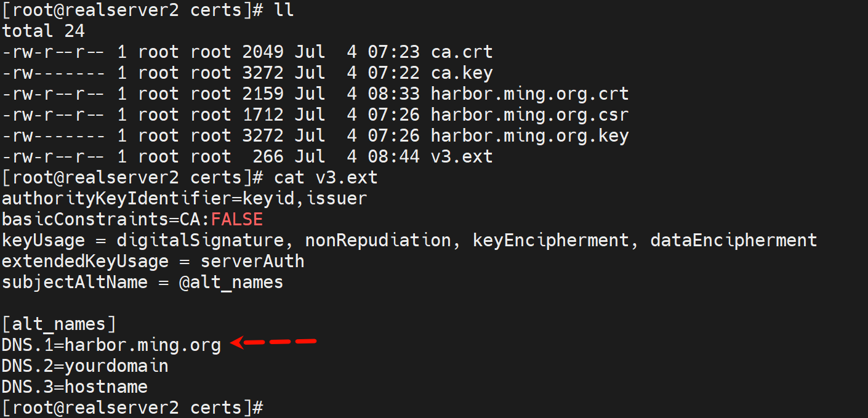Click the 'cat v3.ext' command text

[x=326, y=177]
